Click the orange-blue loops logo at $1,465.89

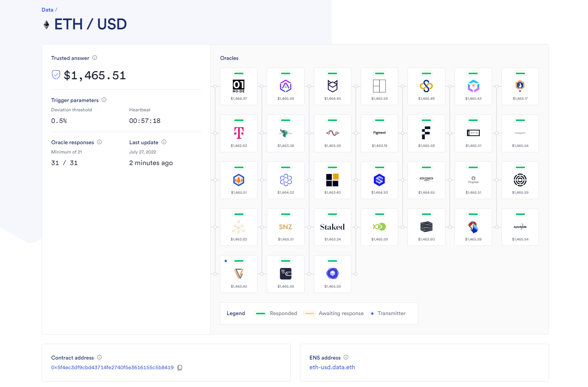click(x=426, y=86)
